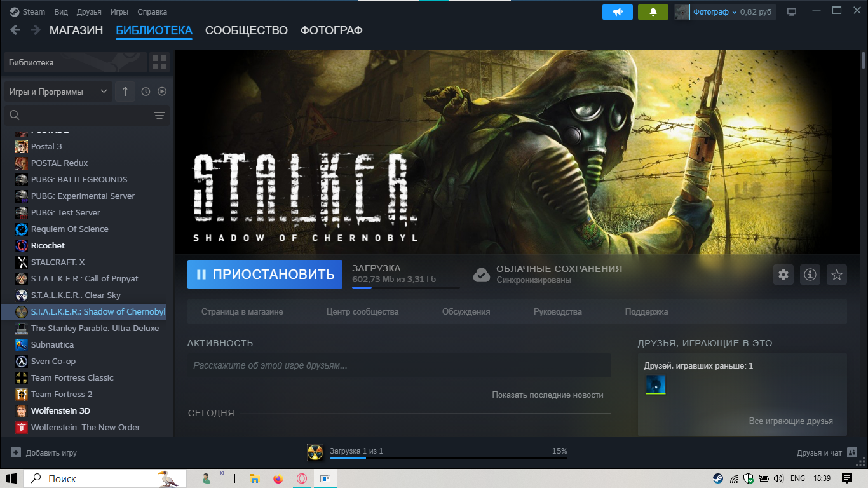The height and width of the screenshot is (488, 868).
Task: Toggle ready-to-play filter icon
Action: 162,91
